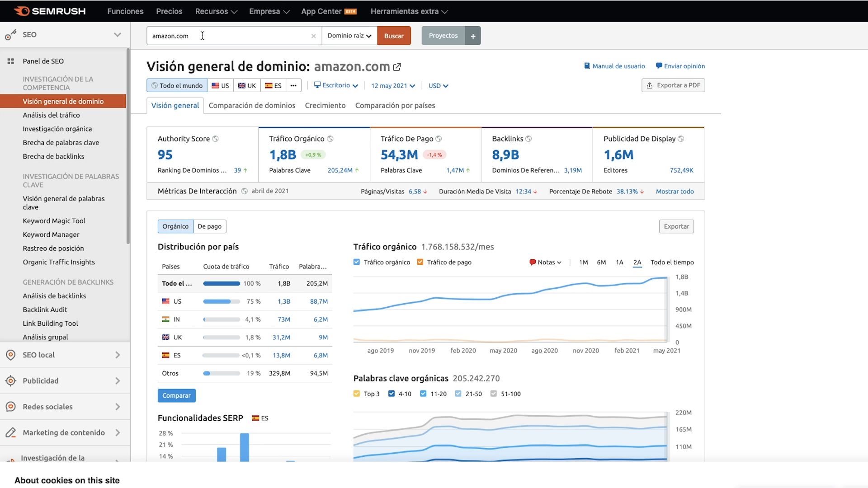
Task: Click the Semrush logo
Action: coord(50,11)
